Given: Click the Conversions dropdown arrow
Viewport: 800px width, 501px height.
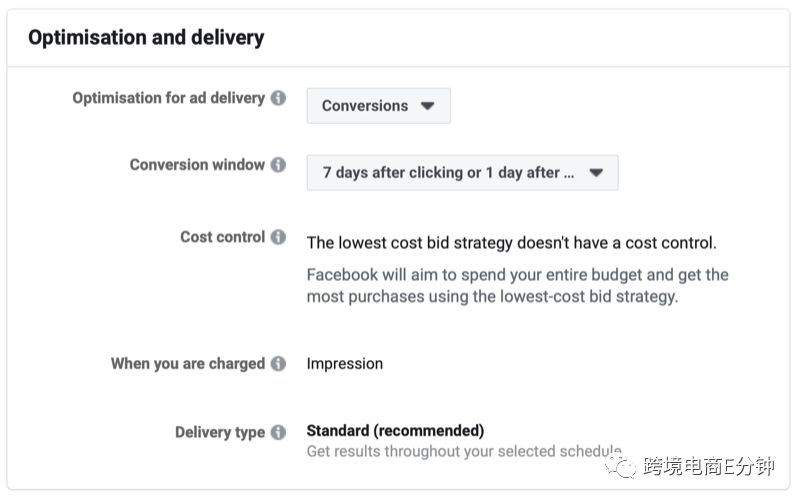Looking at the screenshot, I should [x=428, y=106].
